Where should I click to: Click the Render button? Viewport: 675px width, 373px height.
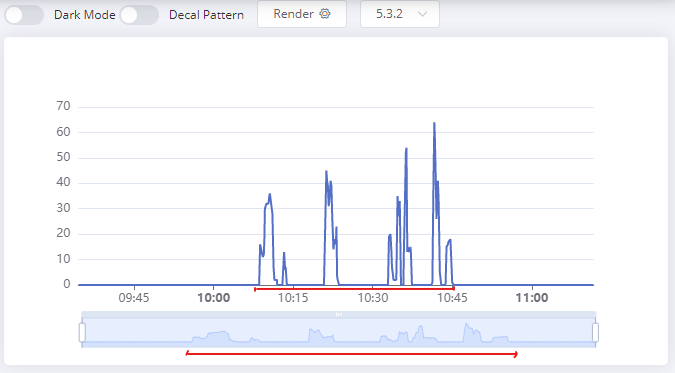tap(302, 14)
